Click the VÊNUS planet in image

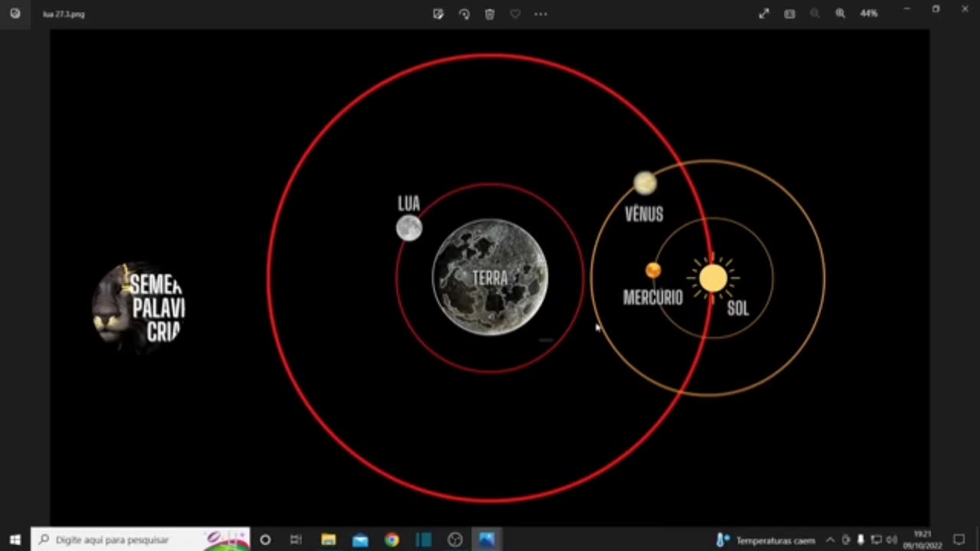[645, 183]
